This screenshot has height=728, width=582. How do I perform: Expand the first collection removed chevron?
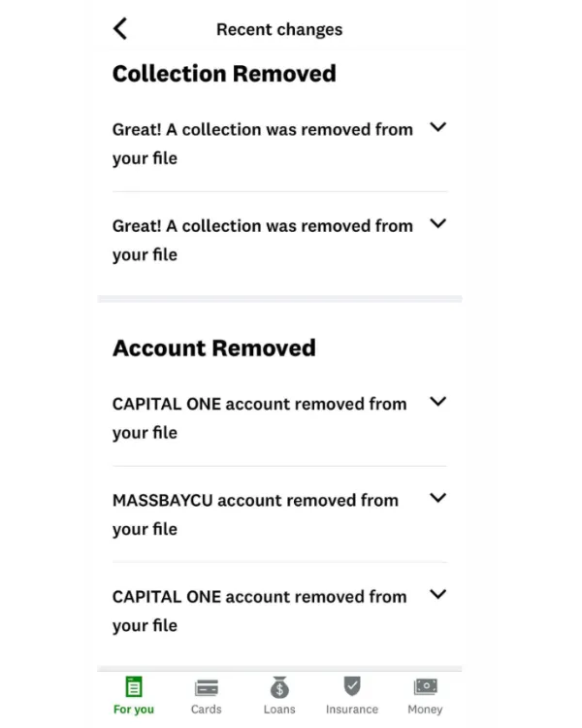point(437,127)
